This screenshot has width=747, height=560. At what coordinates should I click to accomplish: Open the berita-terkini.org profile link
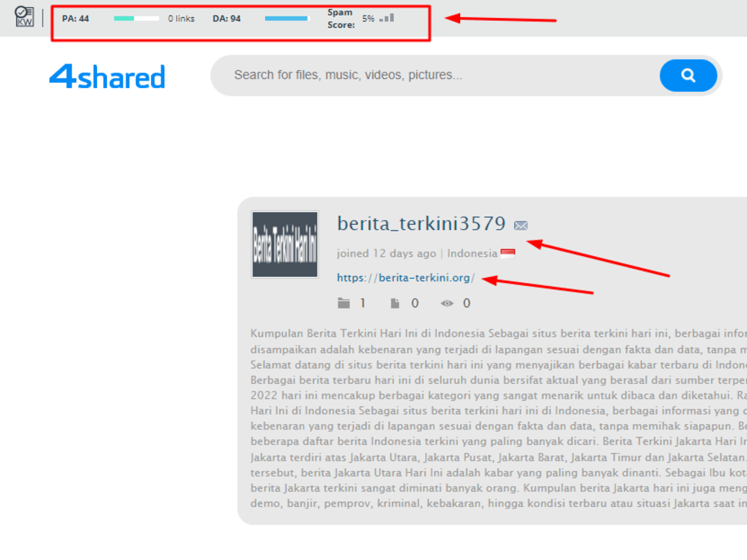[x=406, y=278]
